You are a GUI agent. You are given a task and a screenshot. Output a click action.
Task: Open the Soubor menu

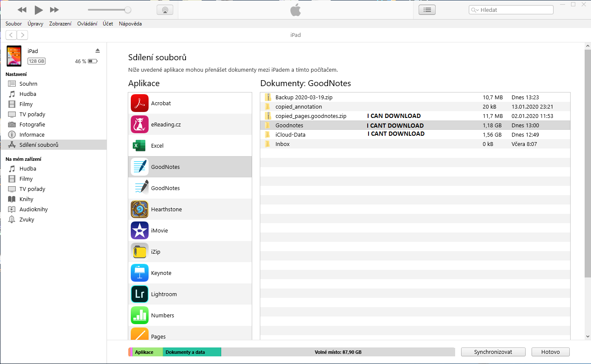pyautogui.click(x=13, y=24)
